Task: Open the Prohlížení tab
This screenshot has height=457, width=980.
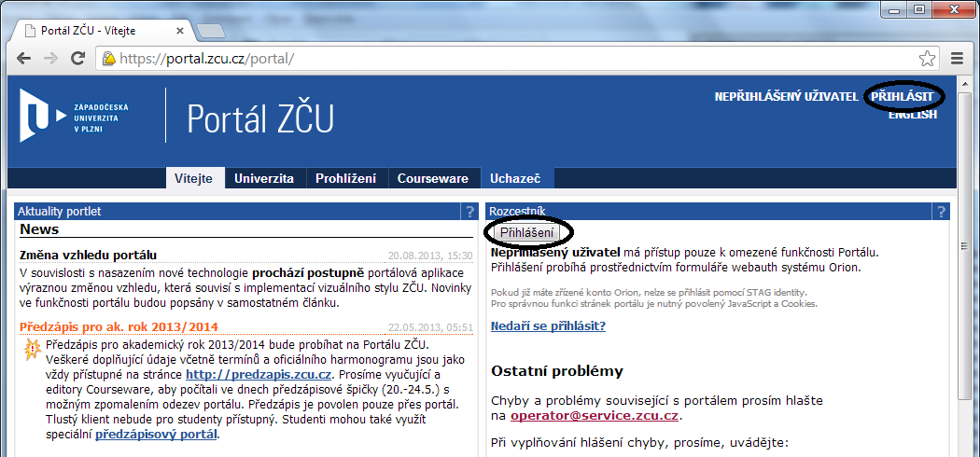Action: (345, 178)
